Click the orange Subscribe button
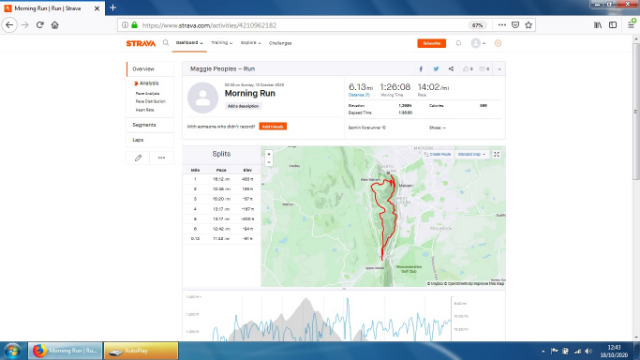This screenshot has width=640, height=360. pyautogui.click(x=431, y=43)
